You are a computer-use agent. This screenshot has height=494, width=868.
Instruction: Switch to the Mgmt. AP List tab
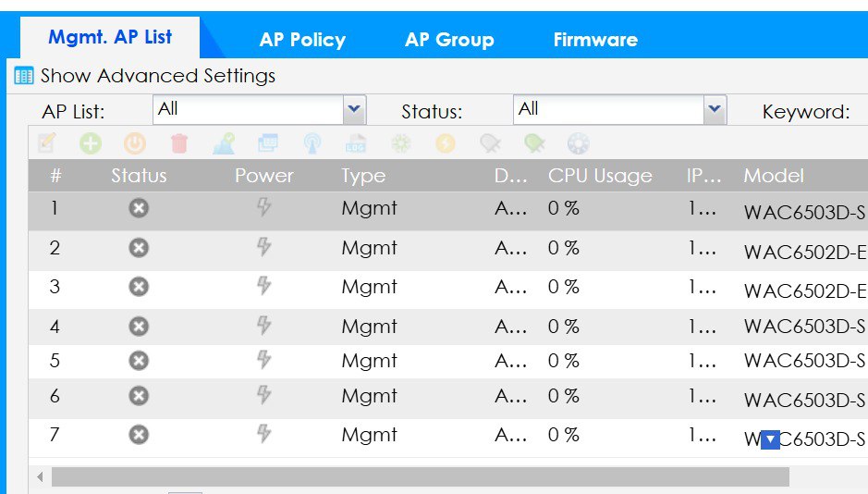110,37
